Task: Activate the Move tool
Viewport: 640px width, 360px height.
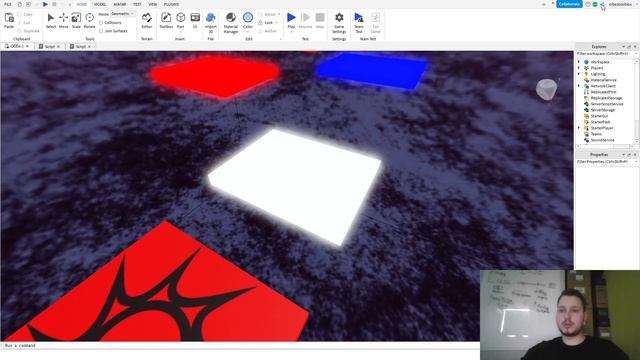Action: tap(64, 18)
